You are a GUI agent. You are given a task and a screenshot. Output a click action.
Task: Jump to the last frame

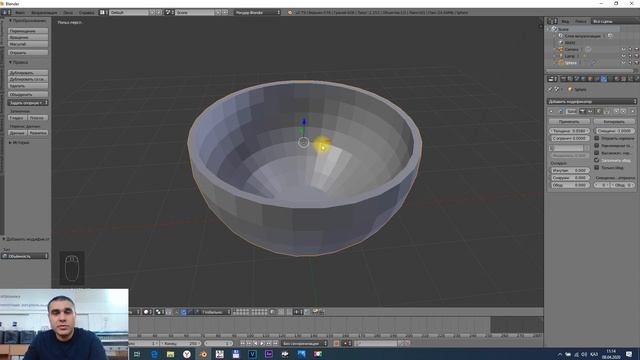(275, 343)
